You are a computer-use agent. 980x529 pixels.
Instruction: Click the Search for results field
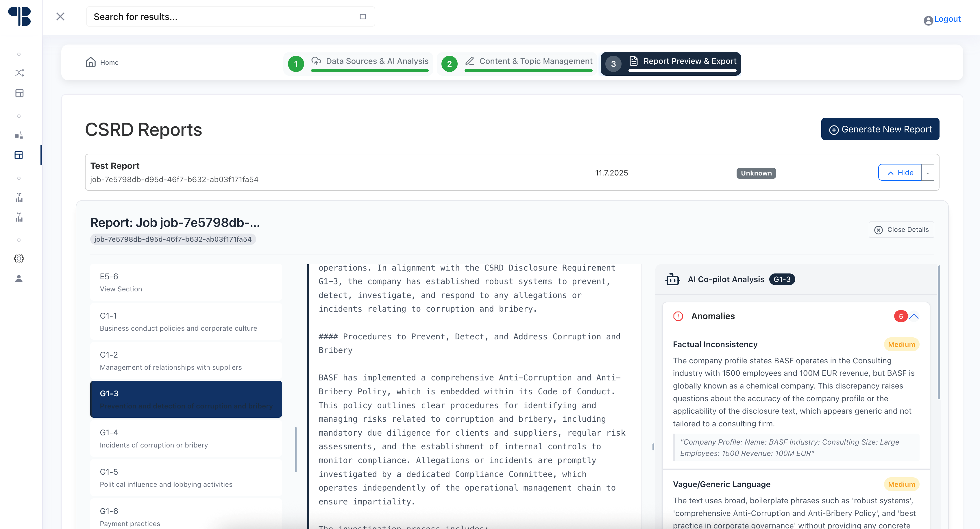point(230,17)
